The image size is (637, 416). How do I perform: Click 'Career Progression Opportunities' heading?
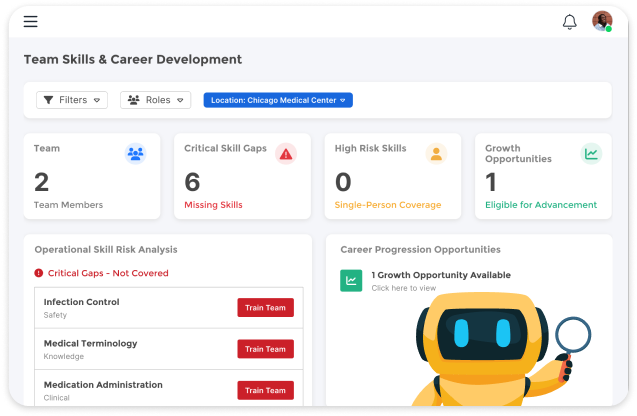[x=420, y=249]
